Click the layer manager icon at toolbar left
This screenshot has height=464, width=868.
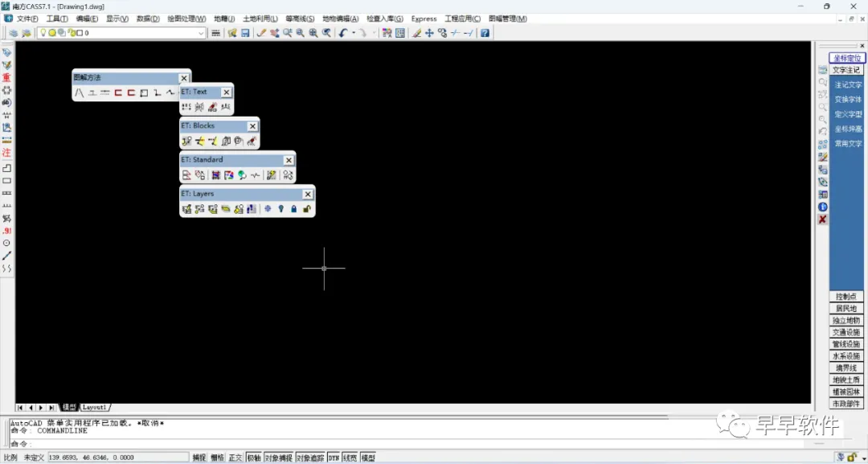tap(13, 33)
